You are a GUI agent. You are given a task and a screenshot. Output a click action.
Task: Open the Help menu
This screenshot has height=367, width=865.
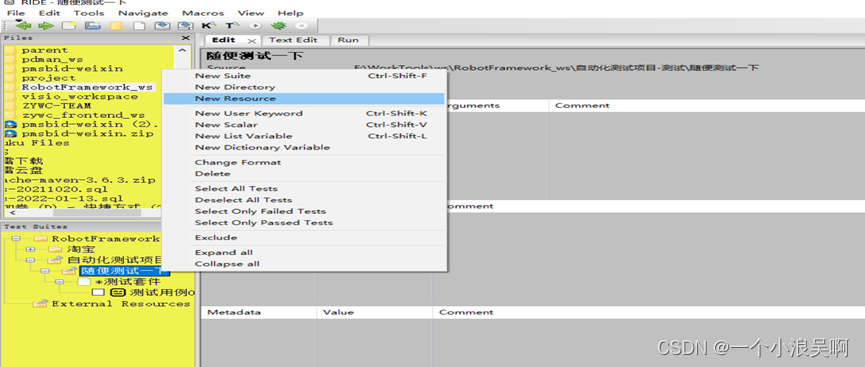pos(291,13)
